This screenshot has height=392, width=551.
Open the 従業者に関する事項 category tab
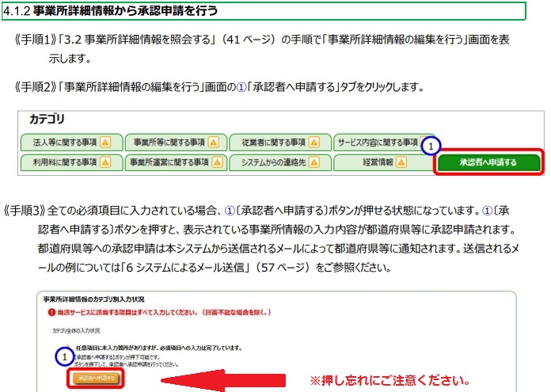(280, 143)
